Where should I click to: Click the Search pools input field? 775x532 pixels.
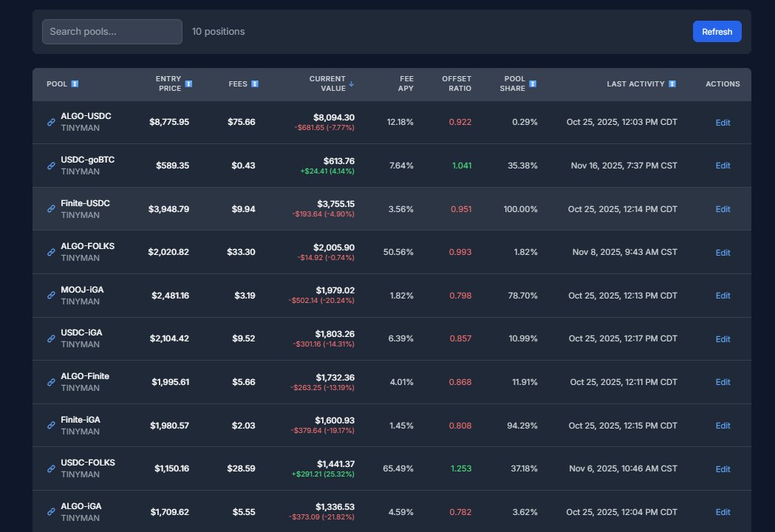[112, 31]
